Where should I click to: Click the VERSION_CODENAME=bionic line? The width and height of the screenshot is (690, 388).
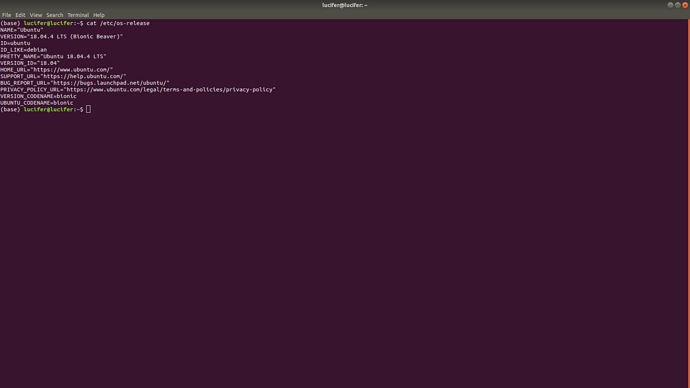[38, 96]
